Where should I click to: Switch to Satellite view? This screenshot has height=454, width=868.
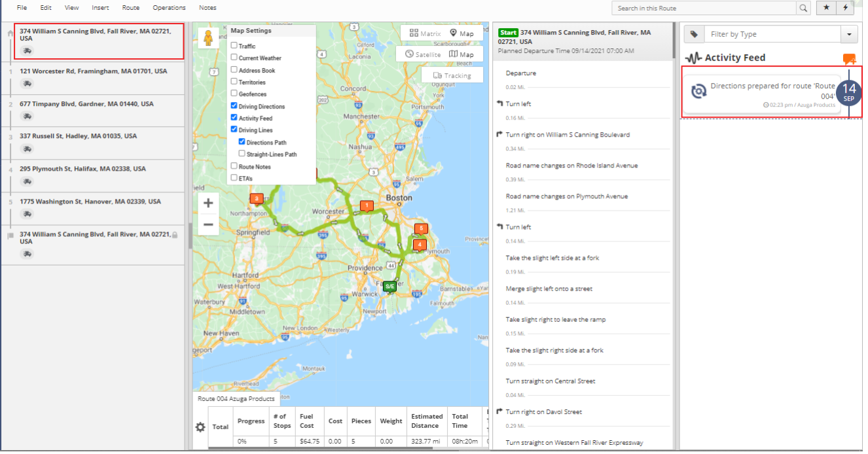coord(423,54)
